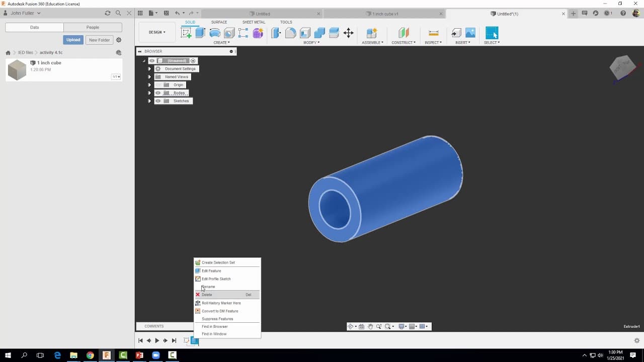This screenshot has width=644, height=362.
Task: Hide the Sketches folder
Action: click(158, 101)
